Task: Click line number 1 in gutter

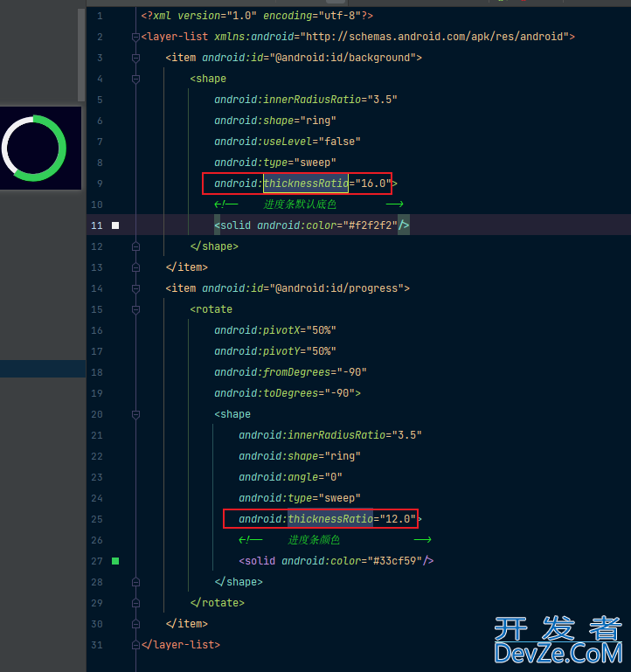Action: tap(100, 17)
